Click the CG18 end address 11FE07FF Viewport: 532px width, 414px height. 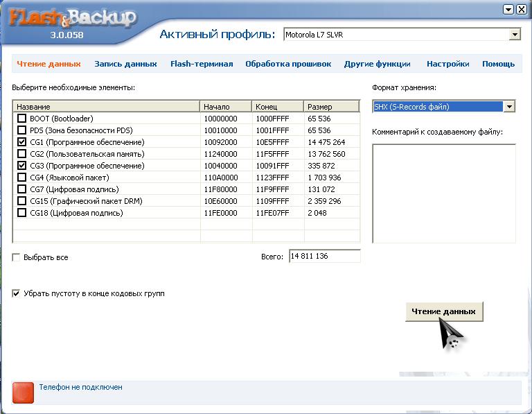coord(272,213)
